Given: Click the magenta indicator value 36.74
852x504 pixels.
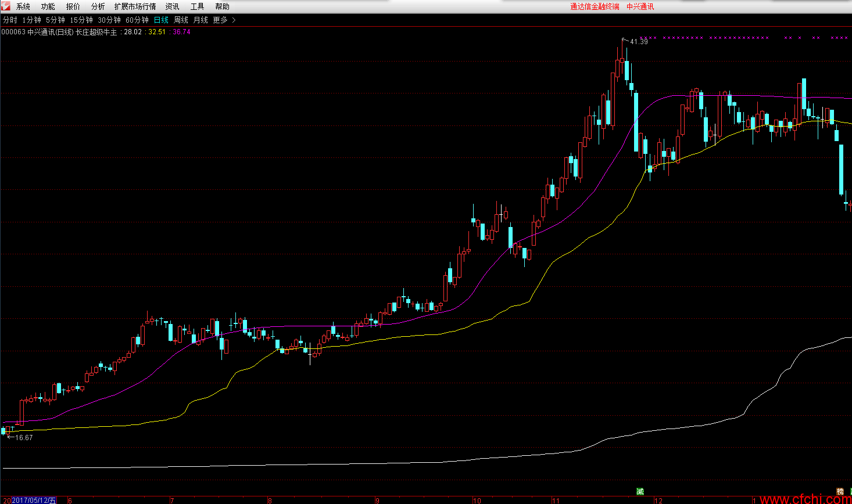Looking at the screenshot, I should click(182, 32).
